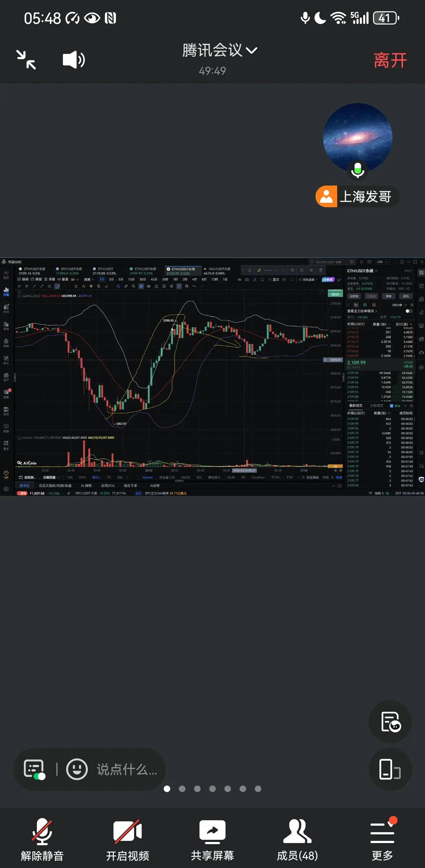
Task: Toggle the 指标 indicators checkbox
Action: tap(23, 279)
